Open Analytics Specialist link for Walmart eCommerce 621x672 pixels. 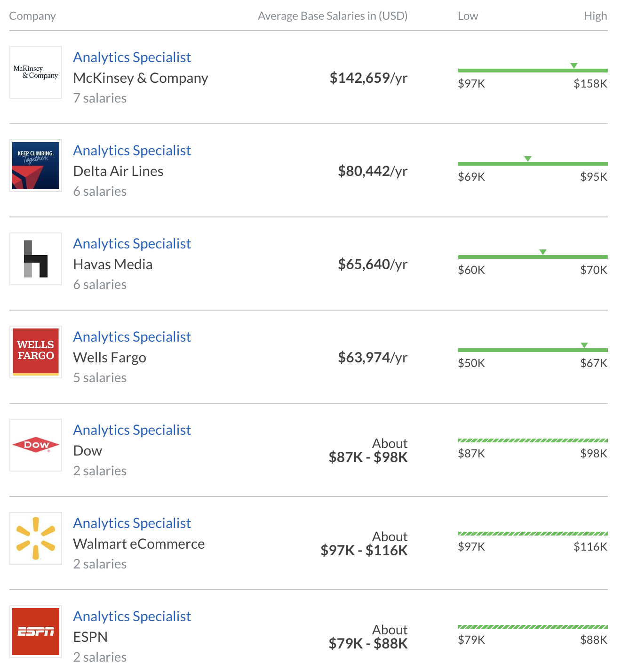[x=132, y=523]
